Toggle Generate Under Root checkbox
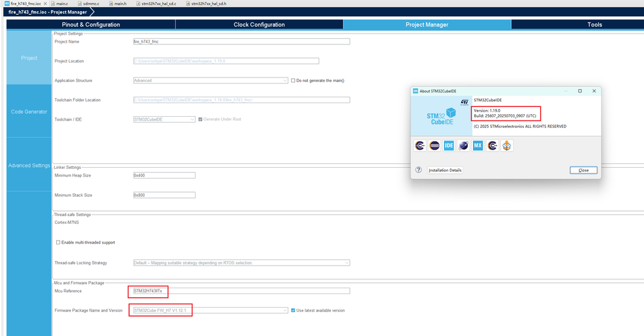This screenshot has width=644, height=336. [201, 119]
